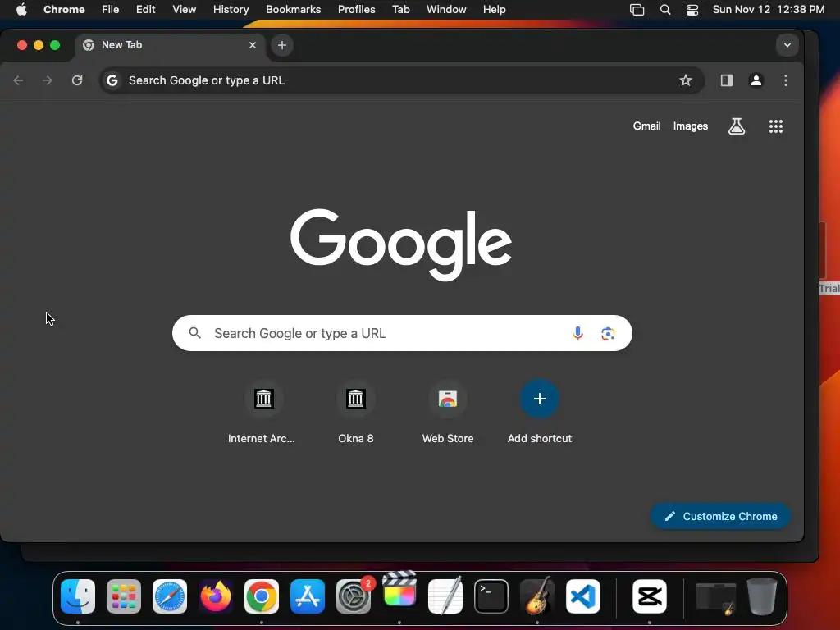Open Final Cut Pro from the Dock
This screenshot has height=630, width=840.
[399, 589]
